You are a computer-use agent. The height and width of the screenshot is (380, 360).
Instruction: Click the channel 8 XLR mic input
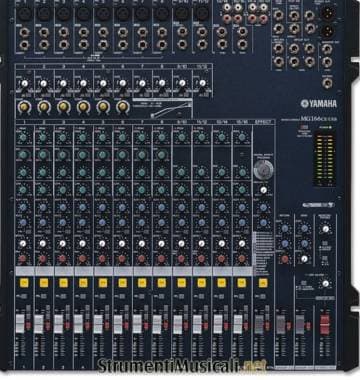pos(162,14)
